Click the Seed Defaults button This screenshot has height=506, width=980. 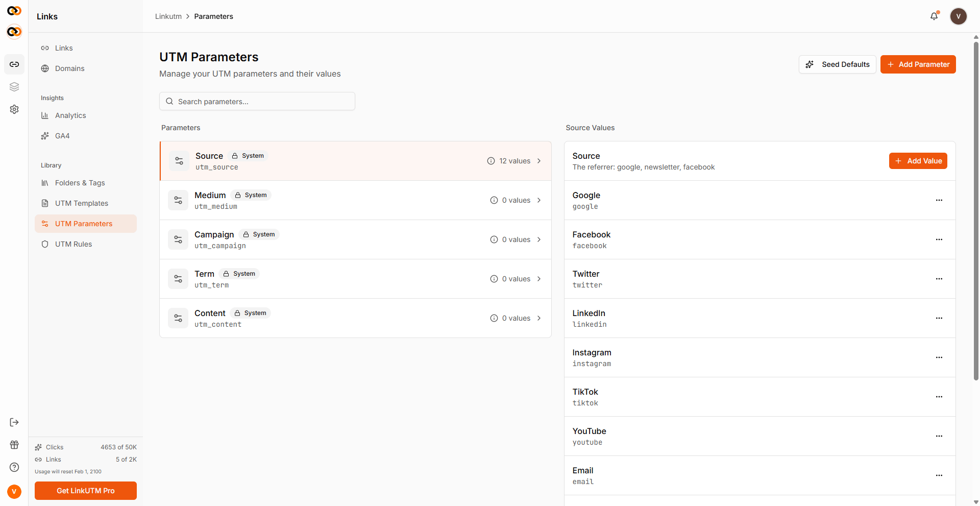pos(837,64)
